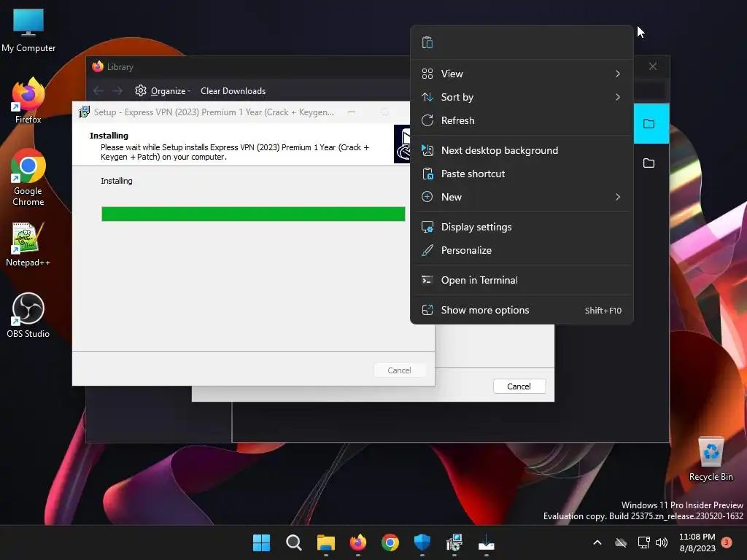Click OneDrive cloud tray icon

(x=621, y=542)
